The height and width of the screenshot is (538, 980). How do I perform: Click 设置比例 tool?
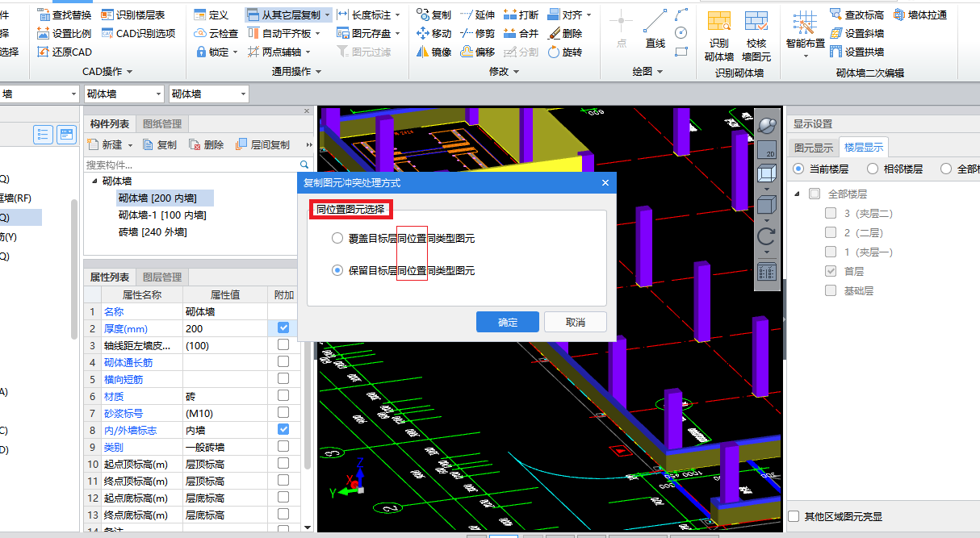point(65,33)
